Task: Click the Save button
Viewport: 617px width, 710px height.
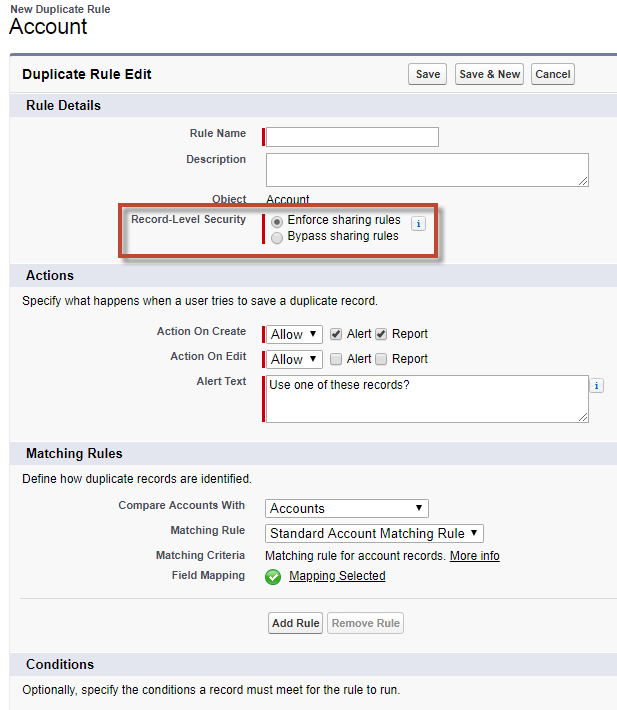Action: pos(428,74)
